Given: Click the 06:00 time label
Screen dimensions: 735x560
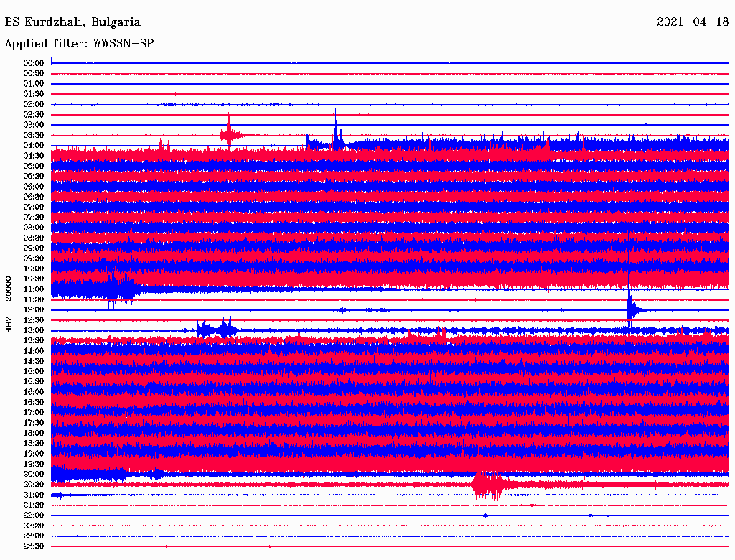Looking at the screenshot, I should tap(34, 187).
